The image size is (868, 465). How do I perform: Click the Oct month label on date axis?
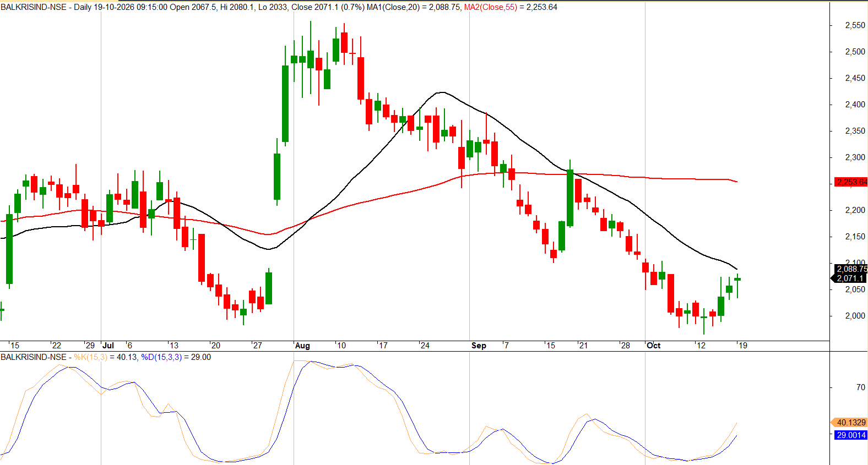point(653,346)
